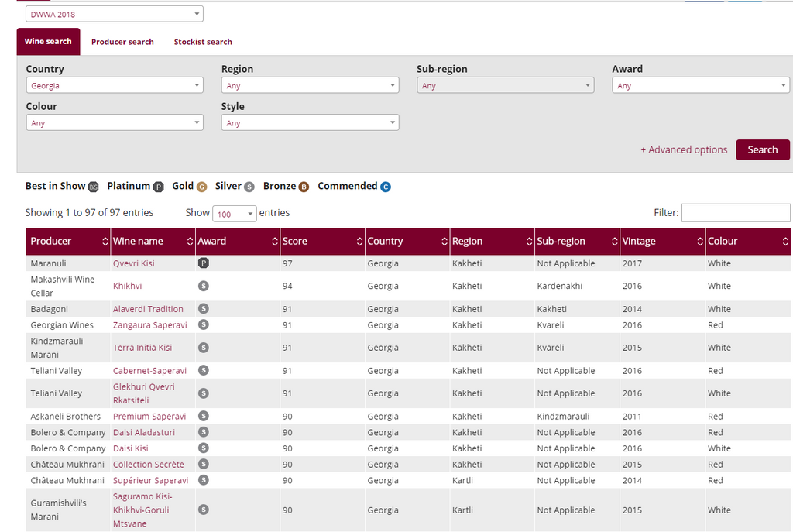Open the Style filter dropdown
The height and width of the screenshot is (532, 793).
[x=310, y=123]
